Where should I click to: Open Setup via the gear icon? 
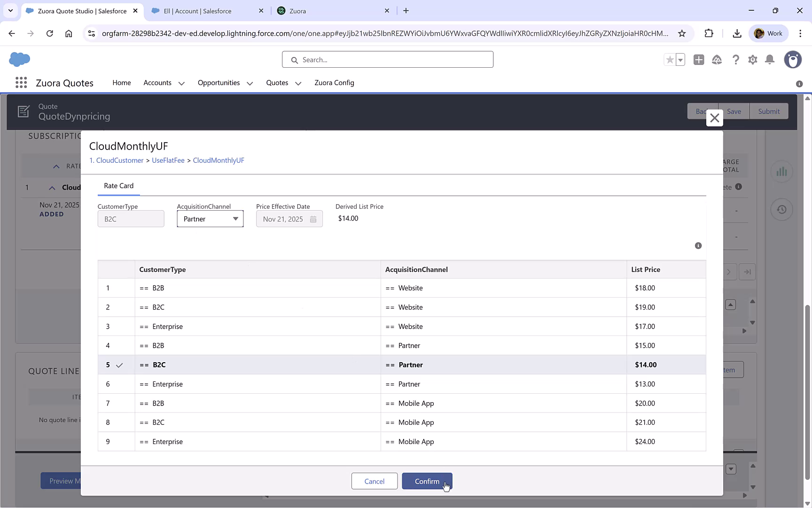pos(752,60)
